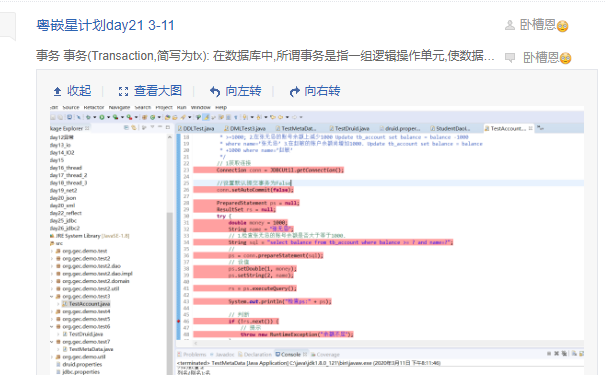
Task: Switch to the TestDruid.java editor tab
Action: [350, 128]
